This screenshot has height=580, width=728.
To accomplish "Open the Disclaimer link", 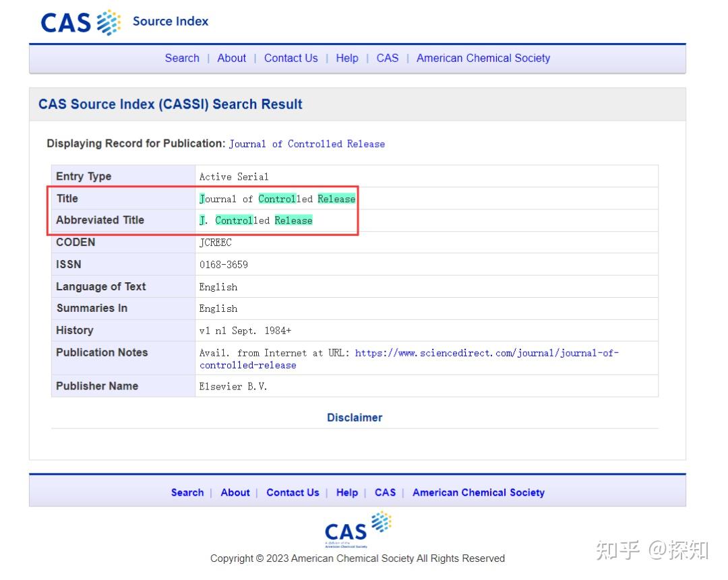I will tap(355, 418).
